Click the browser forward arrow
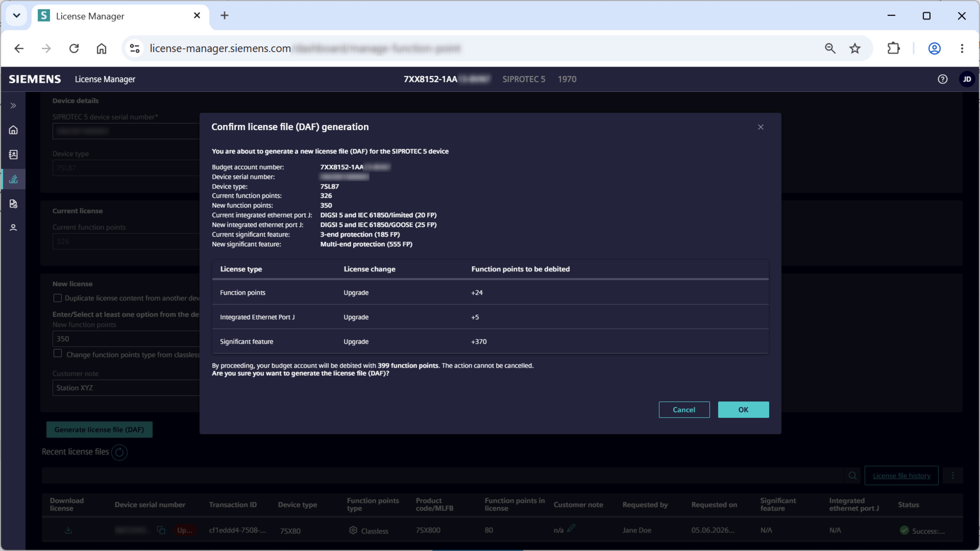The width and height of the screenshot is (980, 551). pyautogui.click(x=46, y=48)
